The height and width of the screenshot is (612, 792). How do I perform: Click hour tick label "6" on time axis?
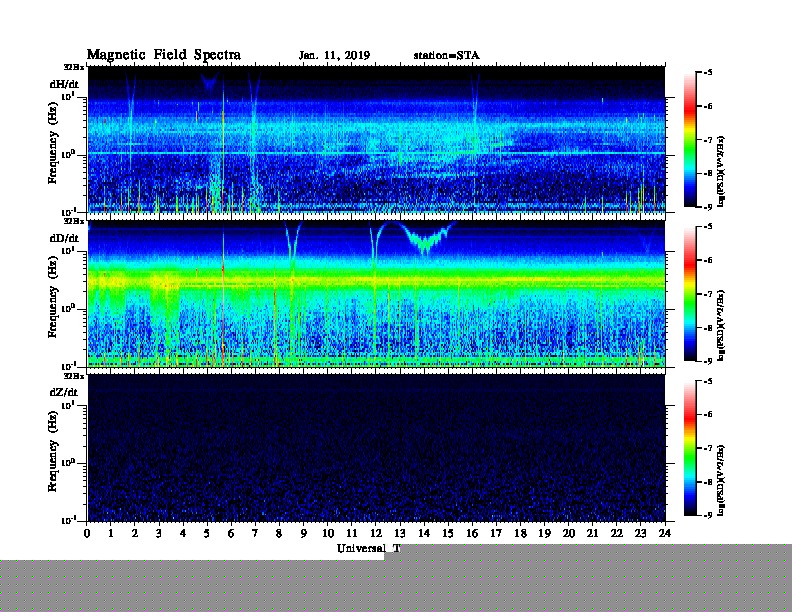[x=231, y=533]
